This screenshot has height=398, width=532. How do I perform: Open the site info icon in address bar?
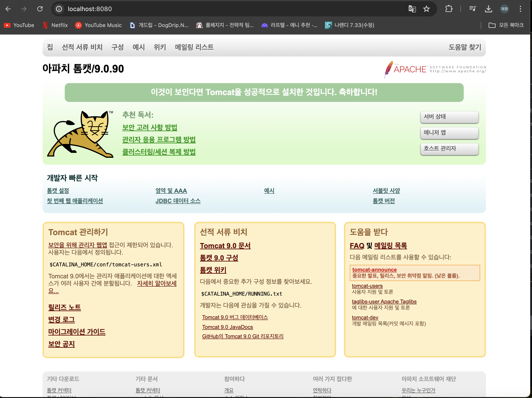coord(59,9)
